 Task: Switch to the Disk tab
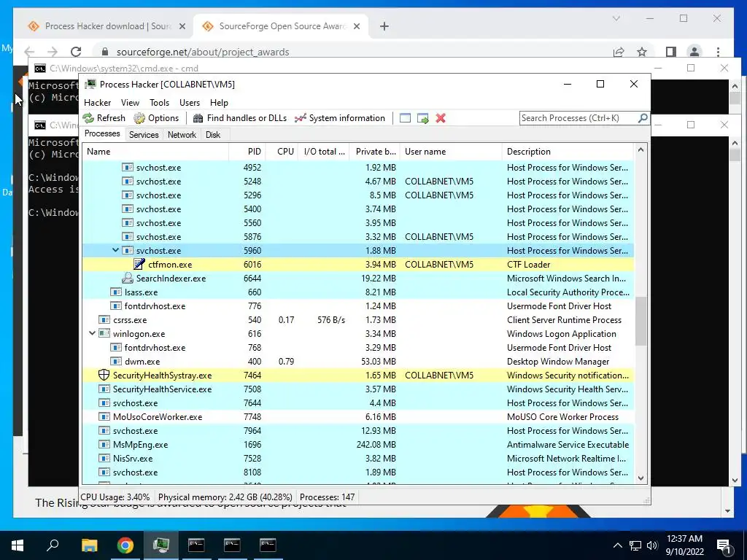(x=213, y=135)
